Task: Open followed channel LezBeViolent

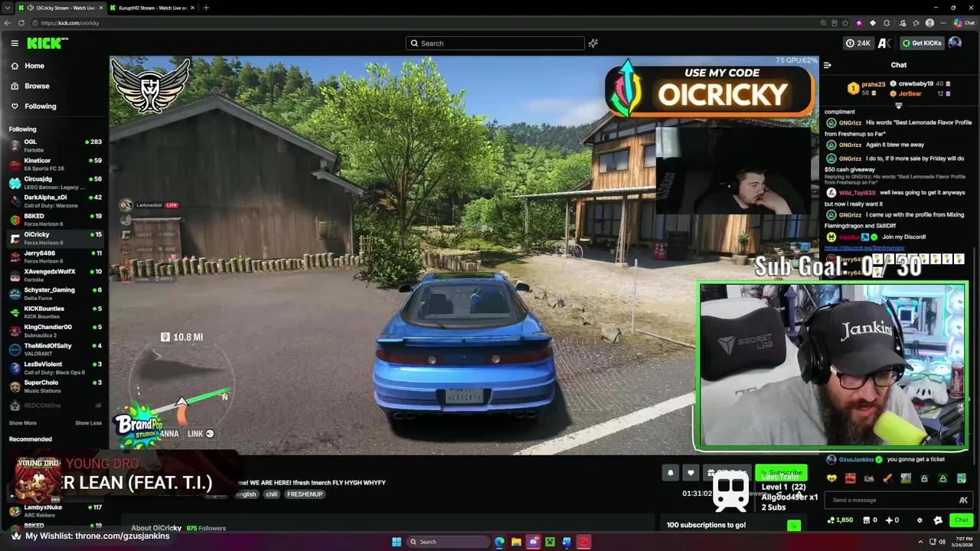Action: pyautogui.click(x=54, y=367)
